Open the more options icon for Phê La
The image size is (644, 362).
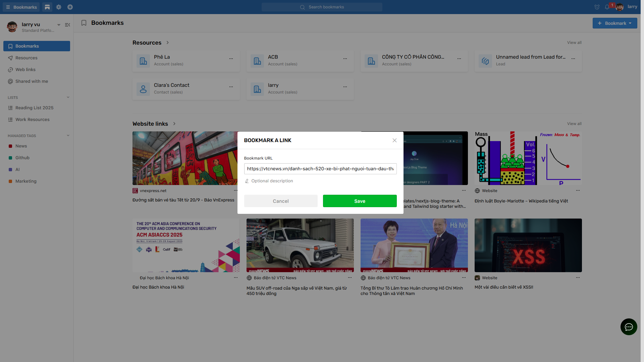231,59
